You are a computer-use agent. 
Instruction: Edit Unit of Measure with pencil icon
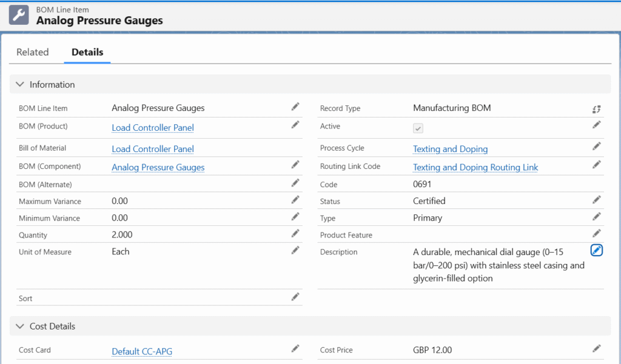295,251
